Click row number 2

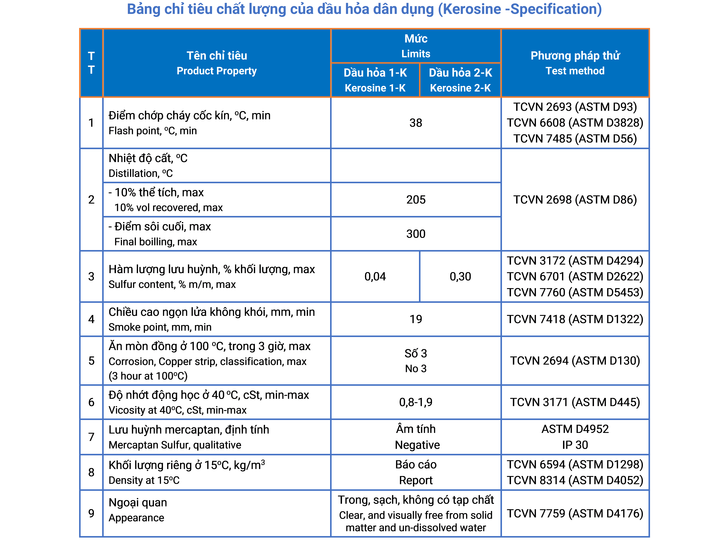coord(91,200)
